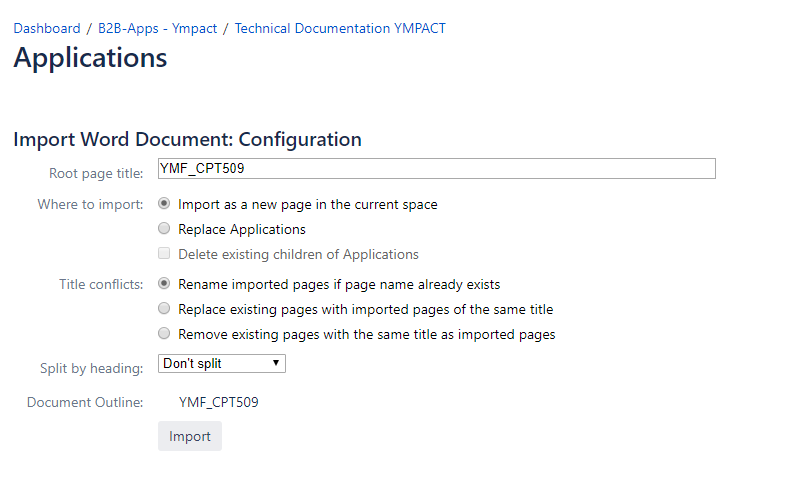The height and width of the screenshot is (488, 795).
Task: Choose Rename imported pages if name exists
Action: pos(164,283)
